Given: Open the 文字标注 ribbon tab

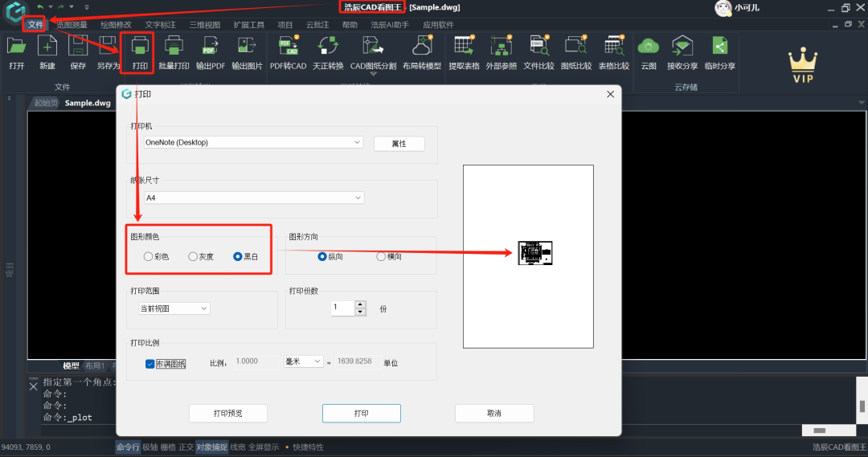Looking at the screenshot, I should pyautogui.click(x=160, y=24).
